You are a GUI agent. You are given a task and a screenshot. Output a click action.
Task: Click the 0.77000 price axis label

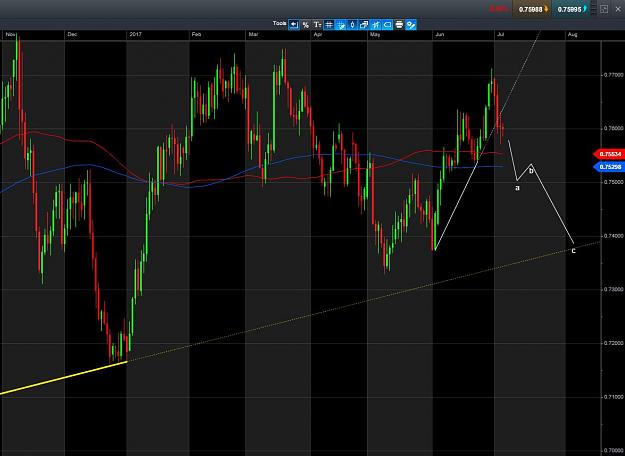coord(612,75)
